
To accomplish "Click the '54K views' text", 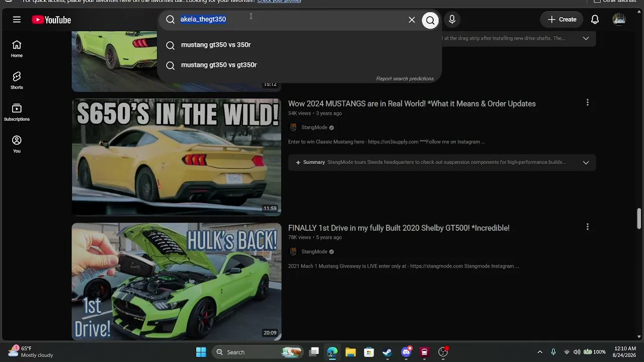I will click(x=299, y=114).
